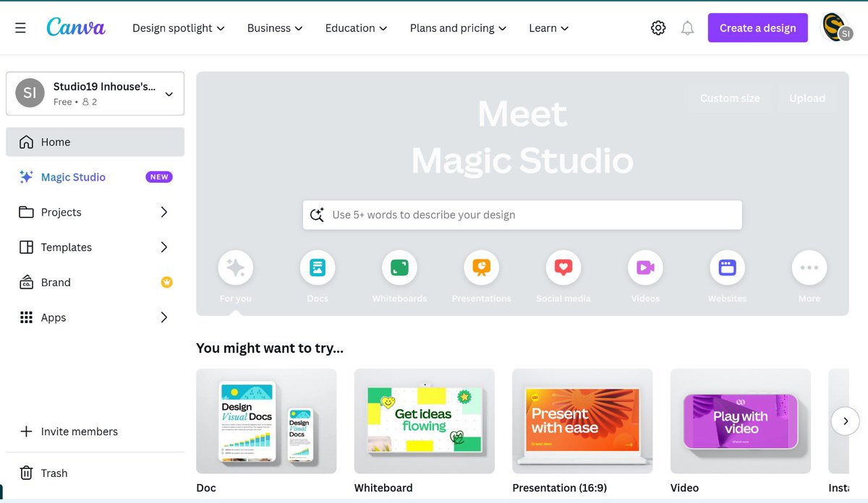Click the Video label text
This screenshot has width=868, height=503.
pyautogui.click(x=684, y=488)
